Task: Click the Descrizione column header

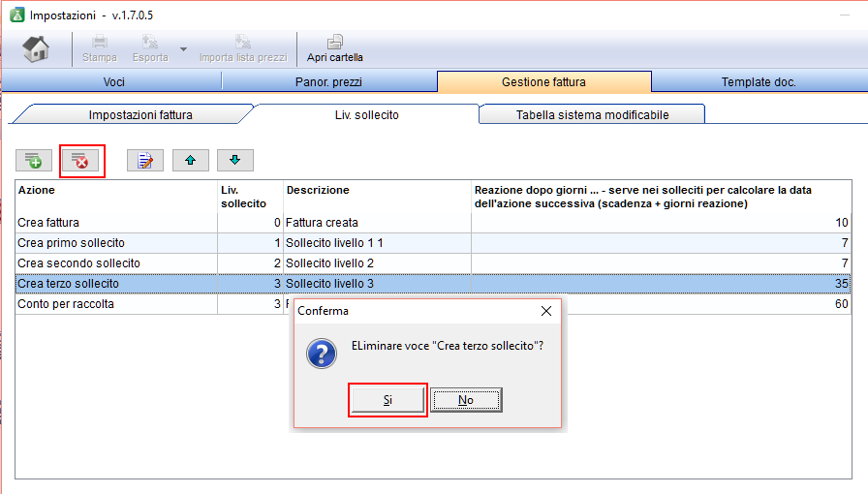Action: pyautogui.click(x=377, y=197)
